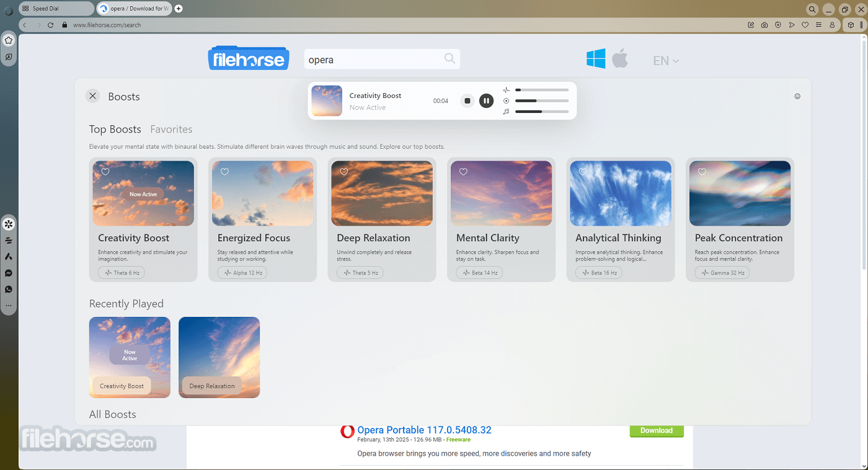This screenshot has width=868, height=470.
Task: Favorite Energized Focus with its heart
Action: click(224, 172)
